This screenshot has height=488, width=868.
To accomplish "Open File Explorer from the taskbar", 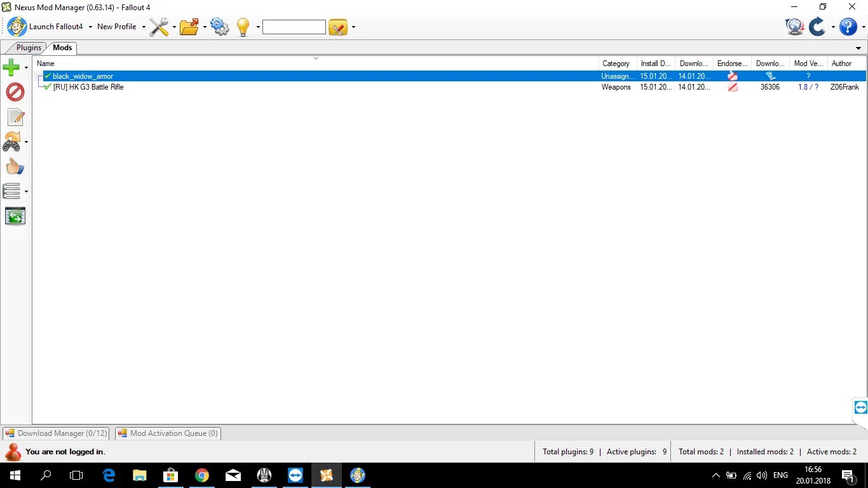I will (140, 475).
